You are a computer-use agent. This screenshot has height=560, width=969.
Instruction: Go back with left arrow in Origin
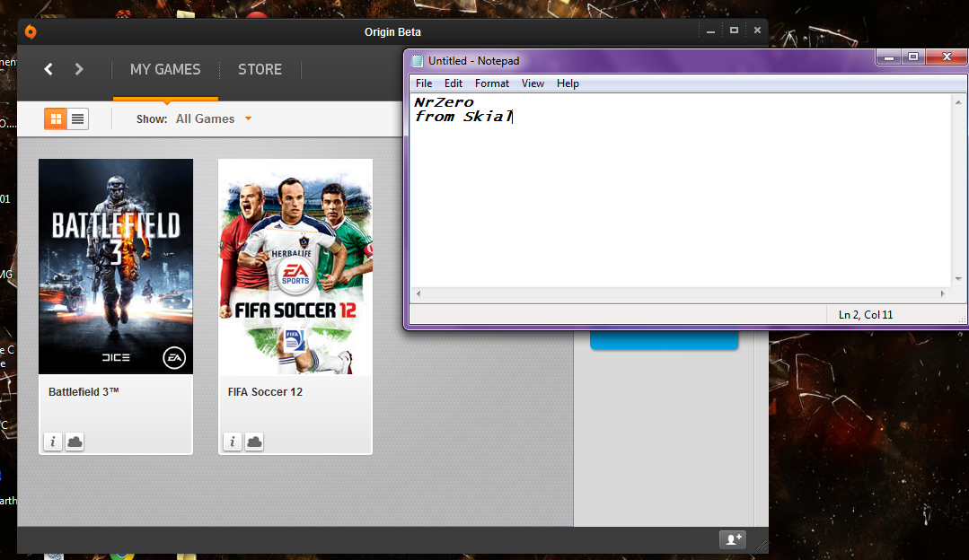48,69
